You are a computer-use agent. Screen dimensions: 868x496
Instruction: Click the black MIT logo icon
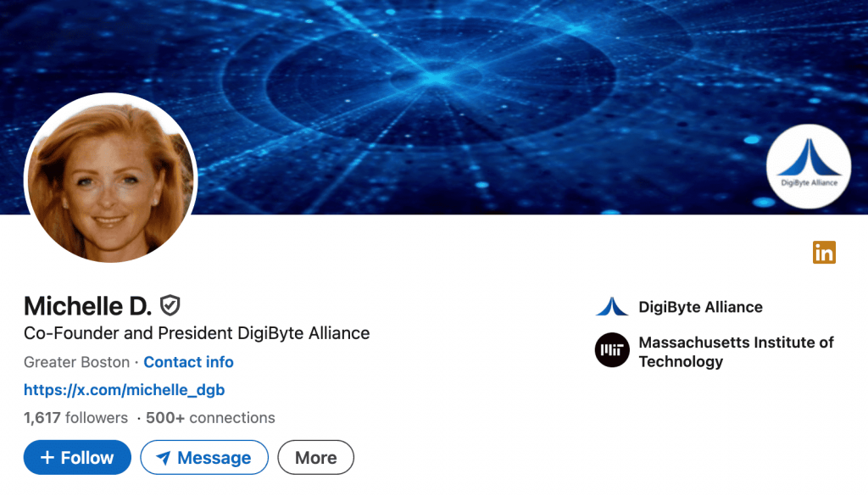tap(612, 350)
